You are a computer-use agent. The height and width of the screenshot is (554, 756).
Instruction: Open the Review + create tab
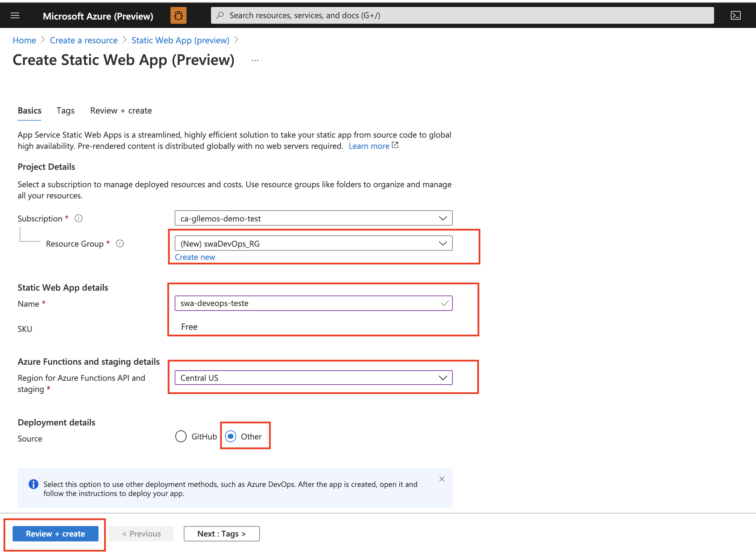coord(121,111)
